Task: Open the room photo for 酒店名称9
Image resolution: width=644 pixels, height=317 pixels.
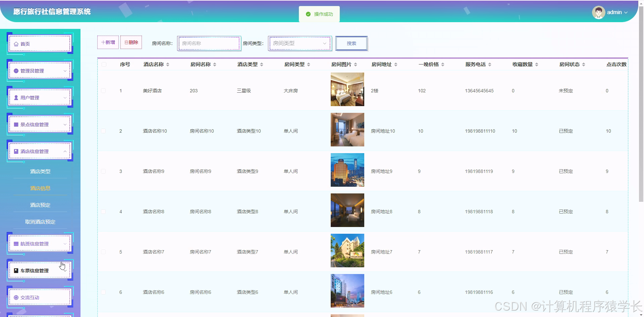Action: [x=347, y=170]
